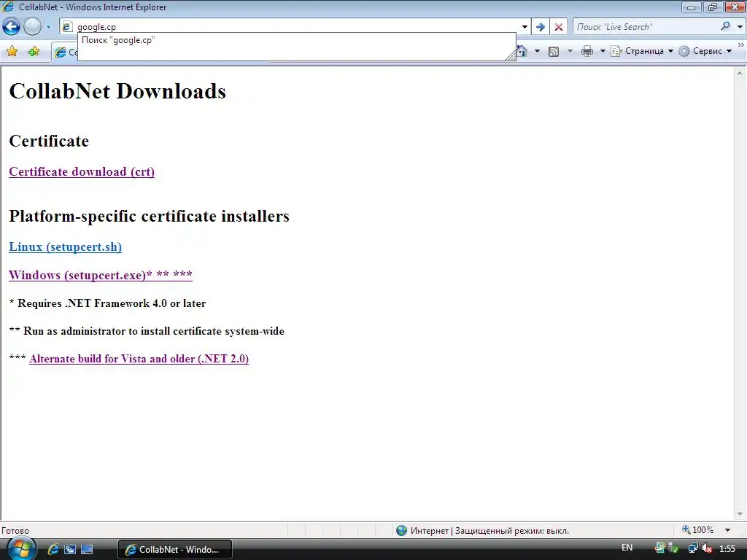Click the page scrollbar down arrow
Image resolution: width=747 pixels, height=560 pixels.
coord(740,514)
